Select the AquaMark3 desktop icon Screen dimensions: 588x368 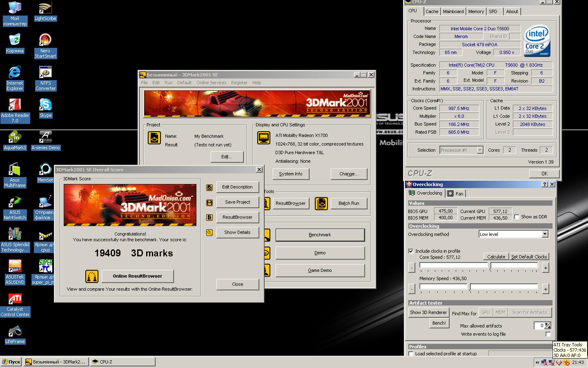15,141
